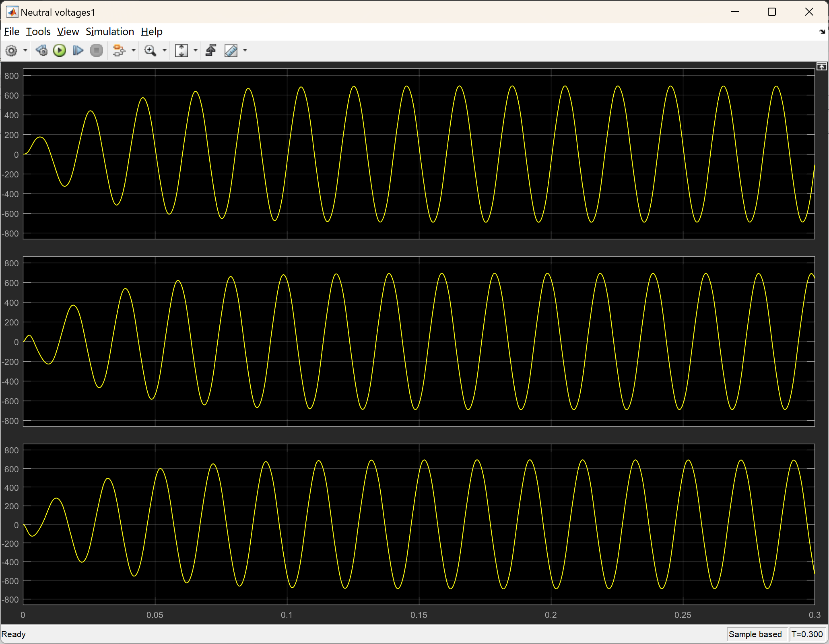
Task: Select the Zoom magnifier tool
Action: pyautogui.click(x=150, y=51)
